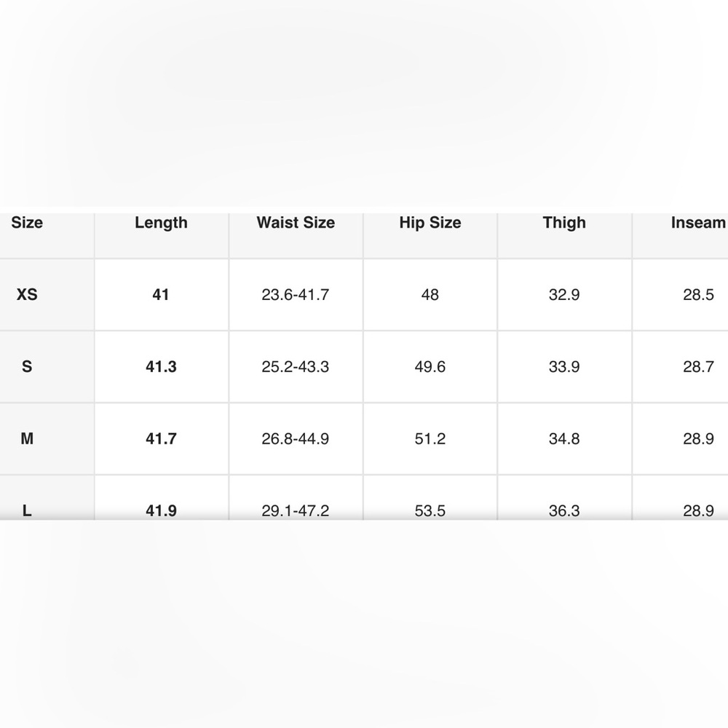The width and height of the screenshot is (728, 728).
Task: Select waist range 25.2-43.3 cell
Action: point(296,367)
